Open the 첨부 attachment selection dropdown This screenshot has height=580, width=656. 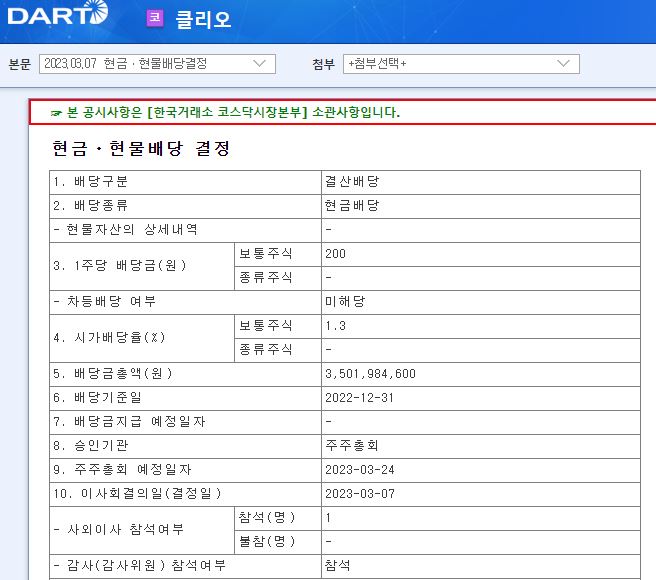coord(461,64)
